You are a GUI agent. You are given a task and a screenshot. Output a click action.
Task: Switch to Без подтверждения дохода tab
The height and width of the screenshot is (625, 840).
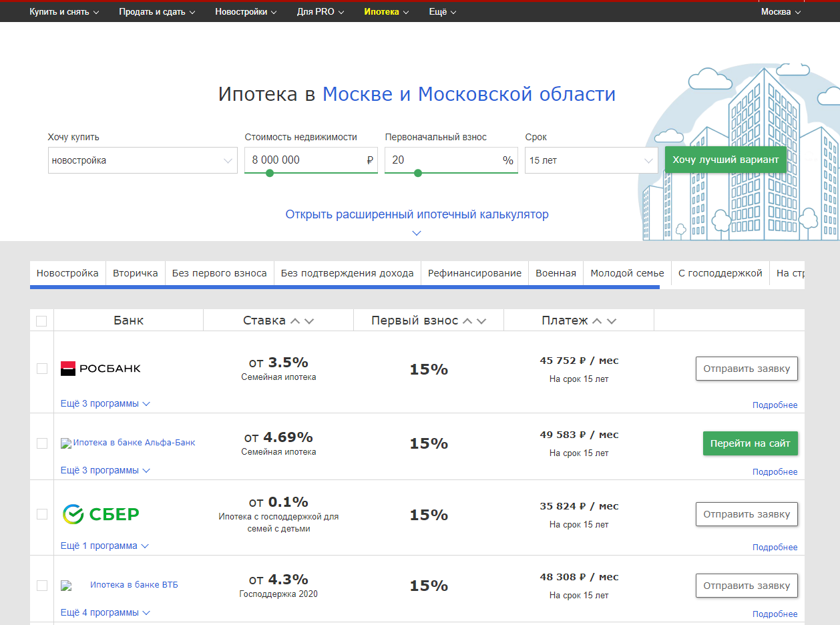point(347,273)
